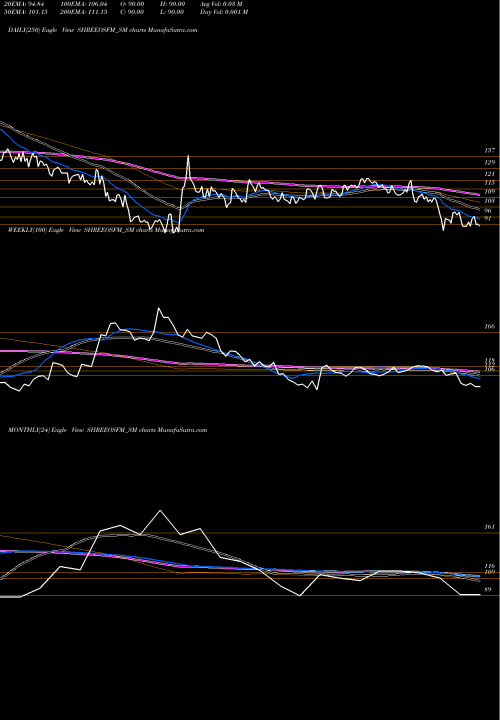Viewport: 500px width, 720px height.
Task: Click the 20EMA: 94.84 value
Action: point(26,4)
